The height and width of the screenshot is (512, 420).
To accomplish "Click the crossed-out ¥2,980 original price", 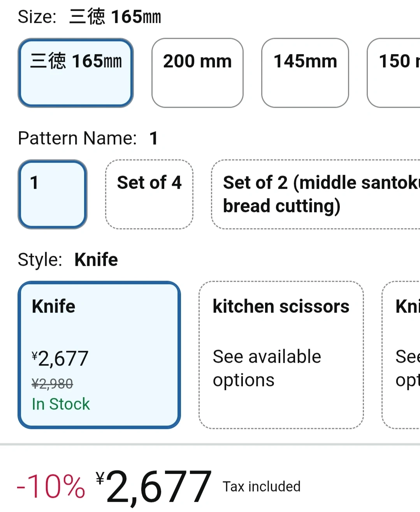I will 53,384.
